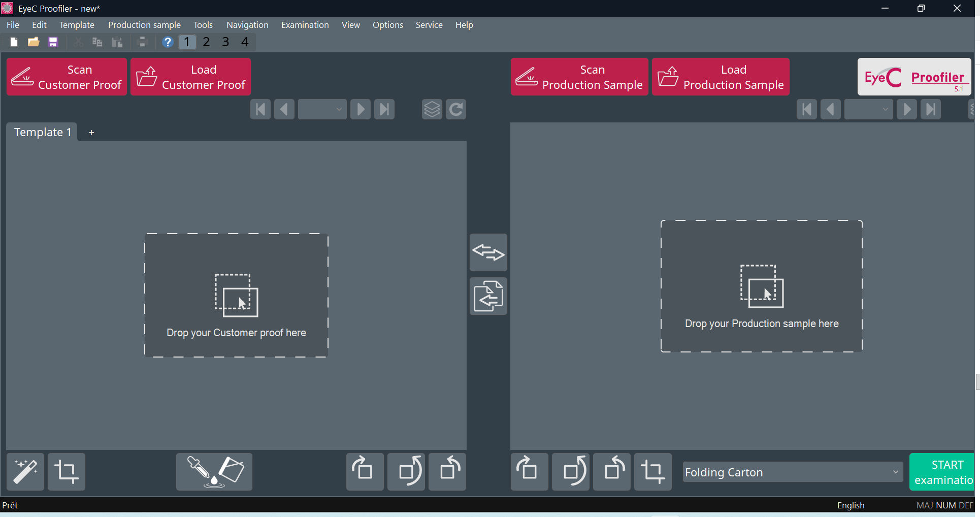Open the Folding Carton dropdown
Viewport: 980px width, 517px height.
coord(793,472)
